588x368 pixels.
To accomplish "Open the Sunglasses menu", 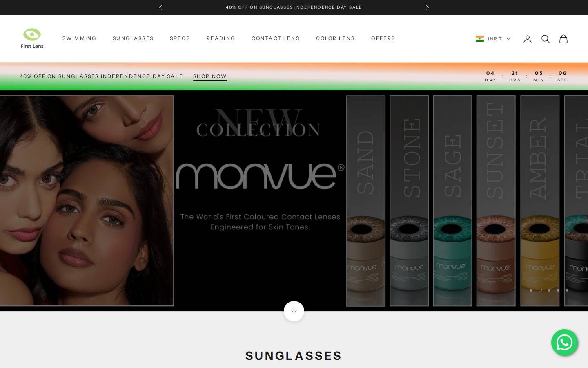I will 133,38.
